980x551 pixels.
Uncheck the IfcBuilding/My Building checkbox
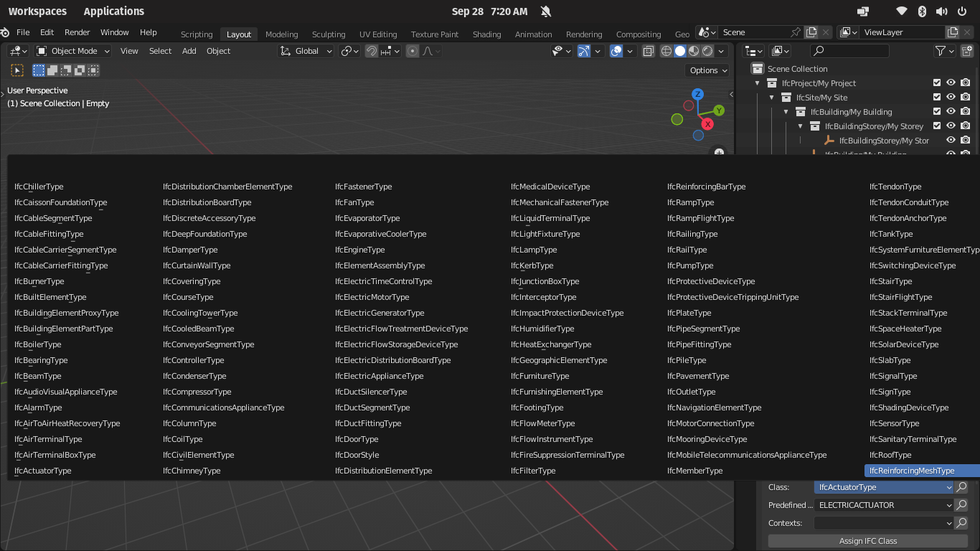pyautogui.click(x=937, y=111)
